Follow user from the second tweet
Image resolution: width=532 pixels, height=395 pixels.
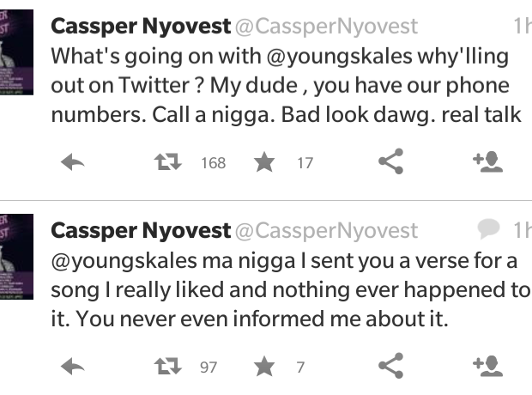coord(487,367)
